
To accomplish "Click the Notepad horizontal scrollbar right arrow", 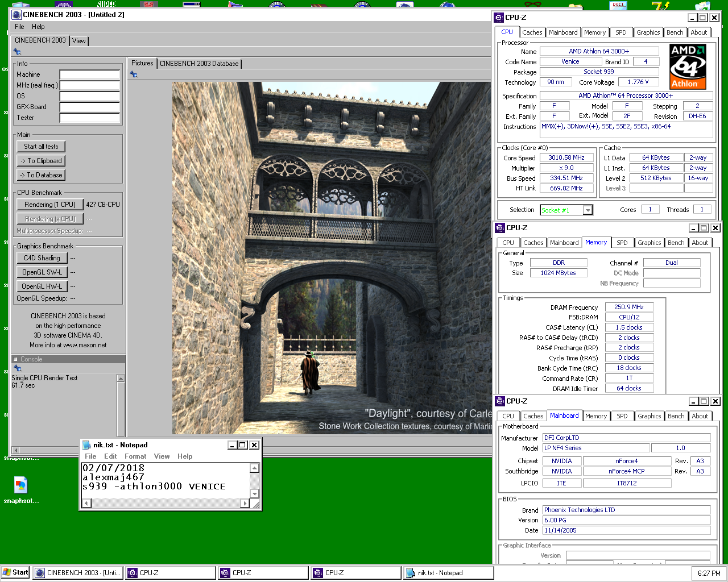I will 245,504.
